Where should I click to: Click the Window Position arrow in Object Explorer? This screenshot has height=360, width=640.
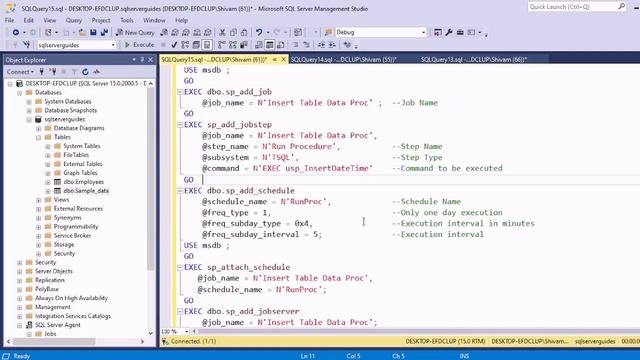tap(134, 60)
